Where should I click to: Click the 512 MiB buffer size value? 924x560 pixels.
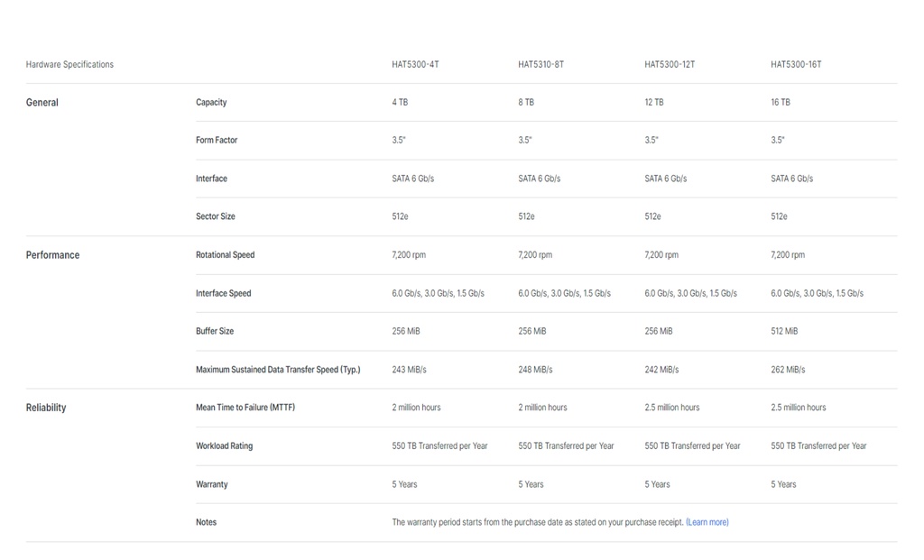point(784,332)
